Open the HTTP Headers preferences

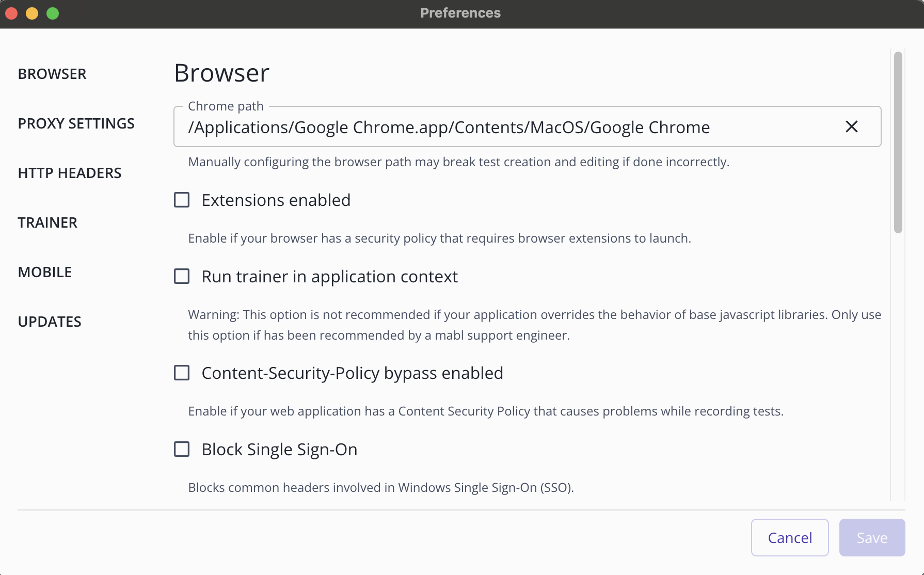(x=69, y=173)
